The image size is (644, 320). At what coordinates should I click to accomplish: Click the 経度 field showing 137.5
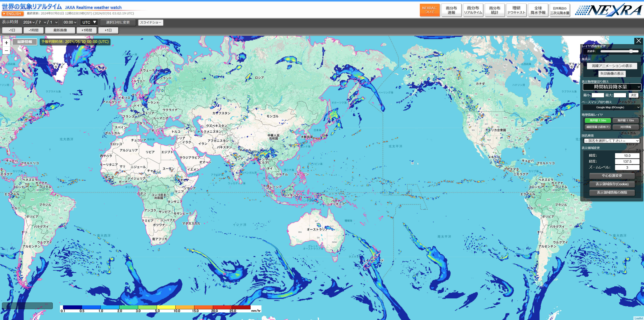pos(627,162)
